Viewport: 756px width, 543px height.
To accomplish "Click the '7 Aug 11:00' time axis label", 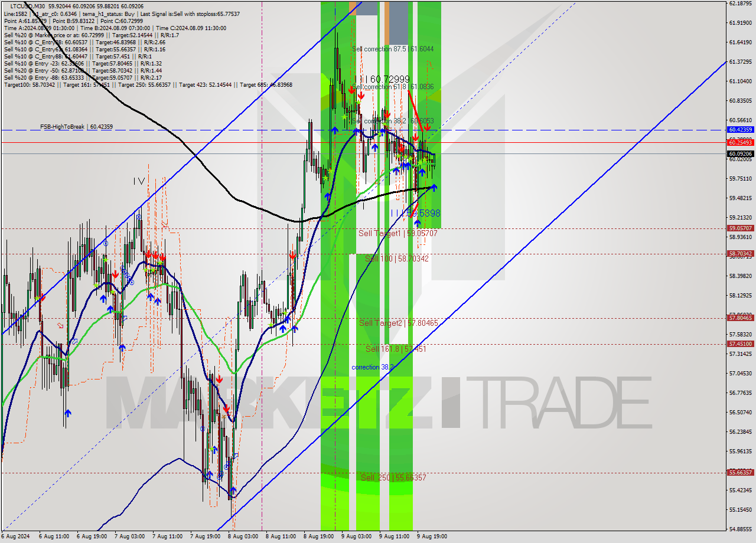I will (x=167, y=537).
